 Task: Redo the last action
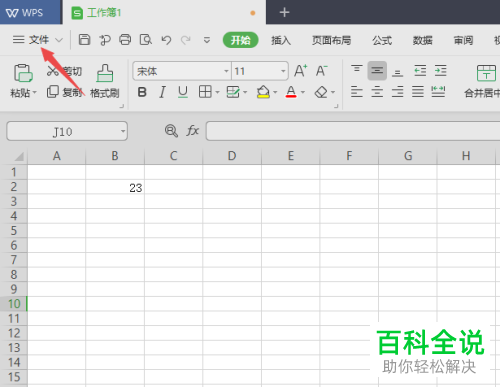pyautogui.click(x=186, y=40)
